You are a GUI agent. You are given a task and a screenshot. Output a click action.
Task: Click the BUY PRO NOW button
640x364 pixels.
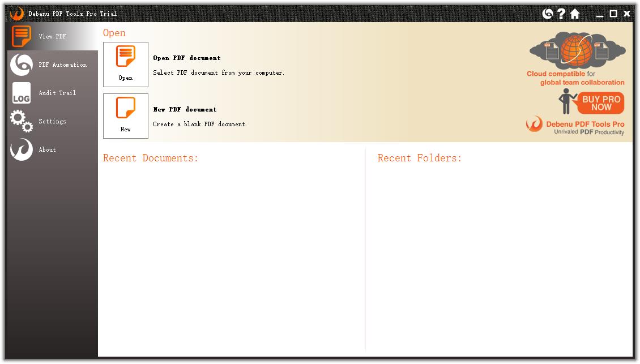[601, 103]
